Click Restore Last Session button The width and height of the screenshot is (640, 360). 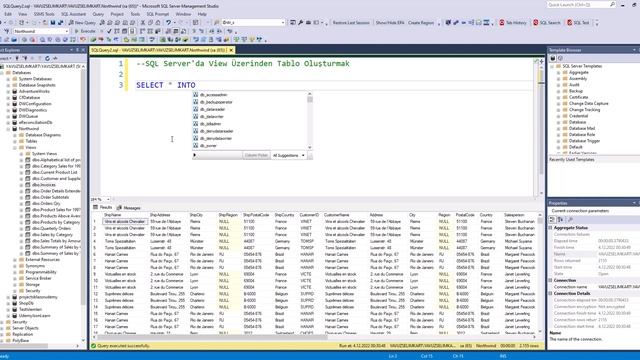(x=351, y=22)
